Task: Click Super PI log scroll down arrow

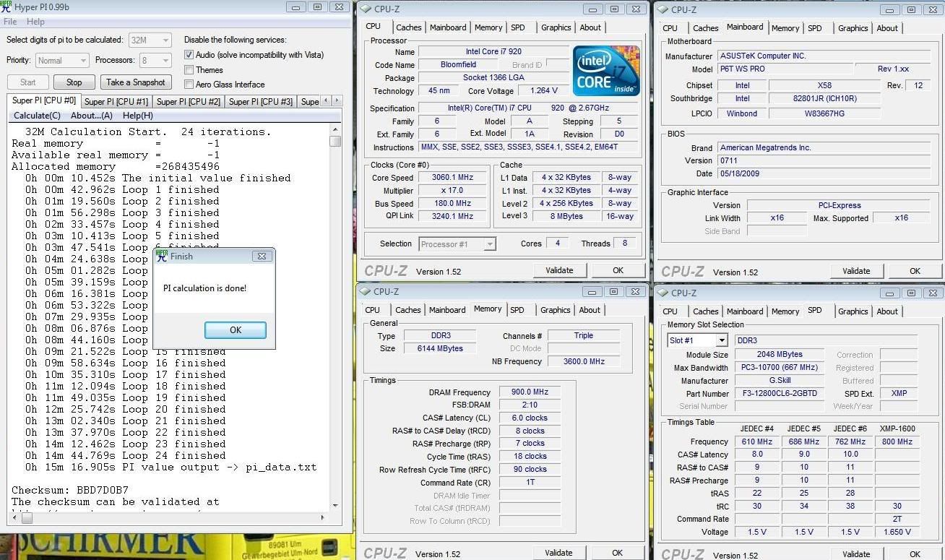Action: click(x=335, y=506)
